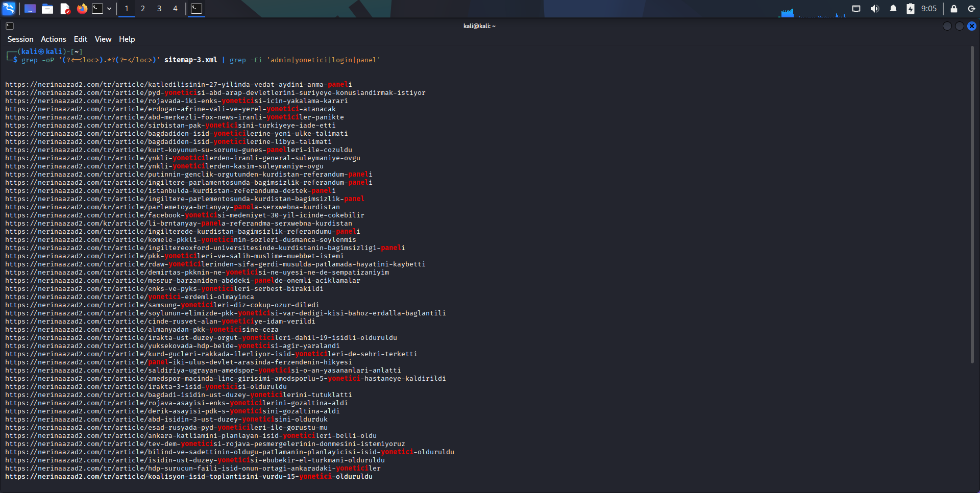Screen dimensions: 980x493
Task: Click the facebook-yoneticisi-medeniyet URL line
Action: click(185, 215)
